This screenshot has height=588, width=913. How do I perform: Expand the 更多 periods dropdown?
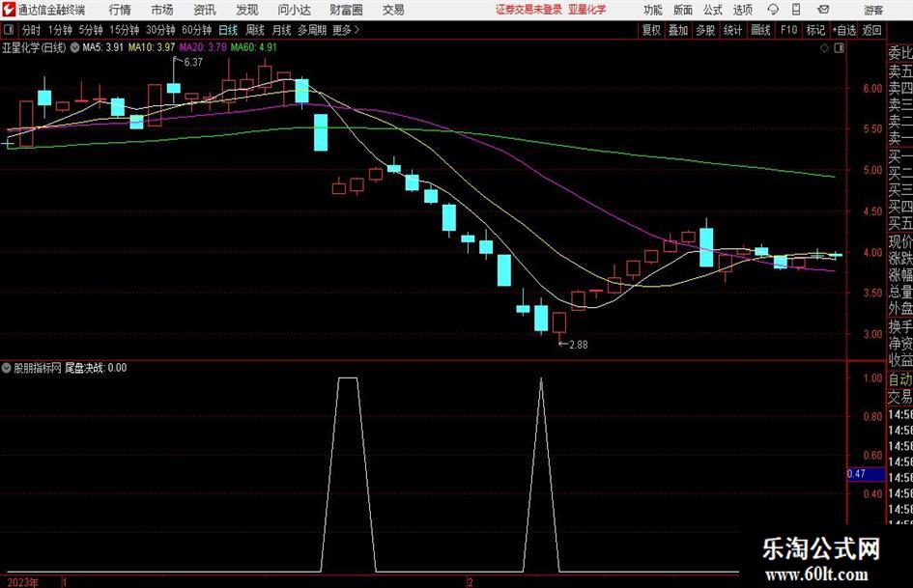[x=346, y=30]
